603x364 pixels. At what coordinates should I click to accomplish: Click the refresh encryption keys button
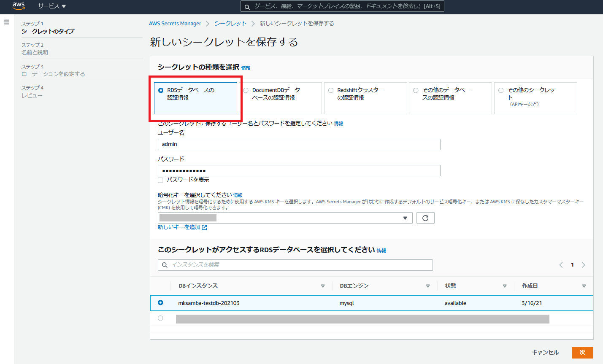click(425, 218)
